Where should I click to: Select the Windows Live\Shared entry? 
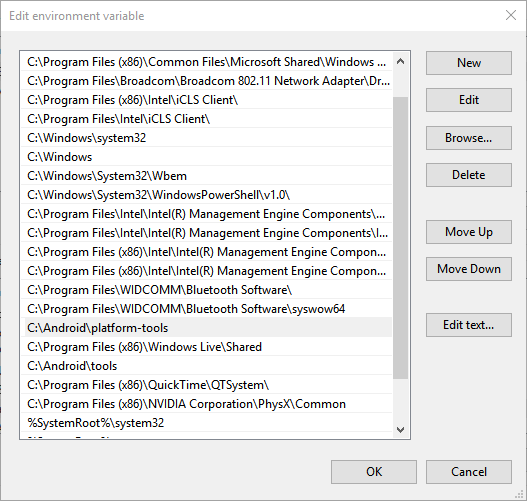click(207, 347)
